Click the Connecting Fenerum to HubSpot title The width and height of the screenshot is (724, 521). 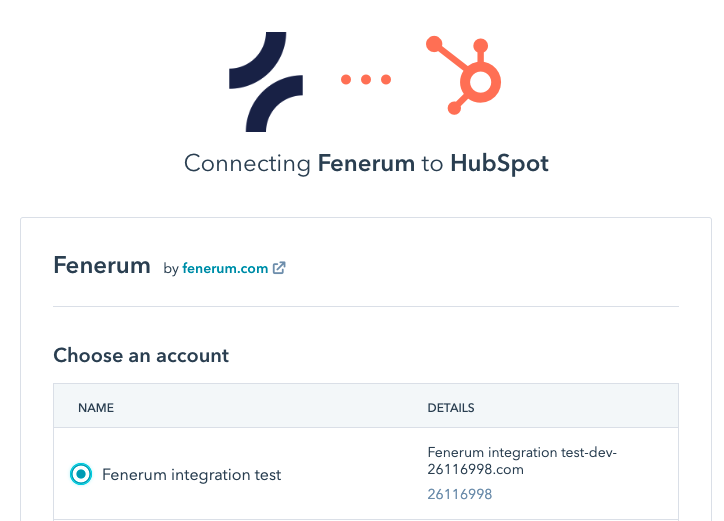click(x=366, y=164)
